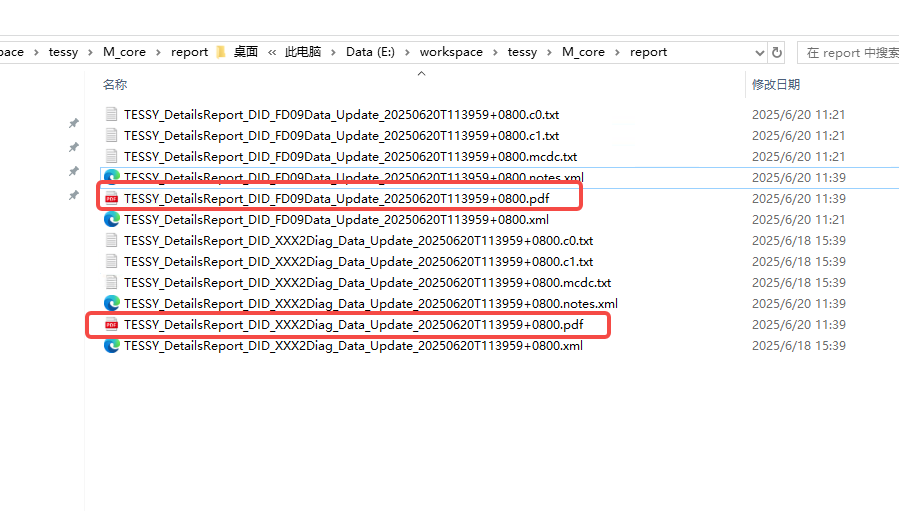The height and width of the screenshot is (511, 899).
Task: Expand the chevron after 此电脑 breadcrumb
Action: (x=333, y=52)
